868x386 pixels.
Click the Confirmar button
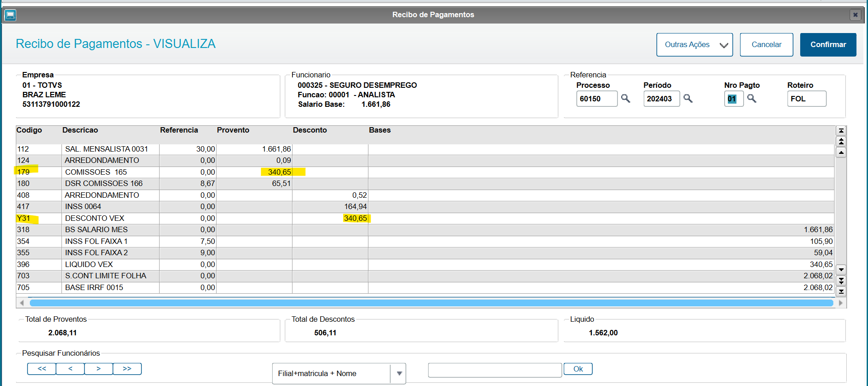pos(828,45)
